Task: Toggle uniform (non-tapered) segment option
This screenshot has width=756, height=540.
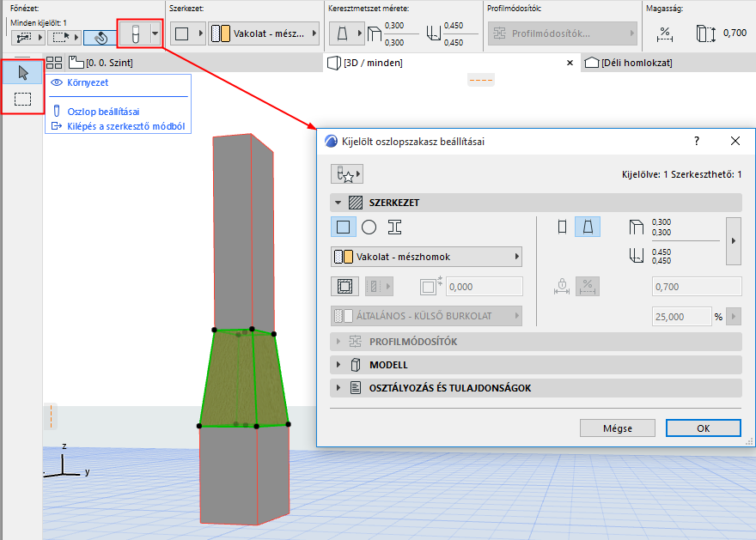Action: coord(563,228)
